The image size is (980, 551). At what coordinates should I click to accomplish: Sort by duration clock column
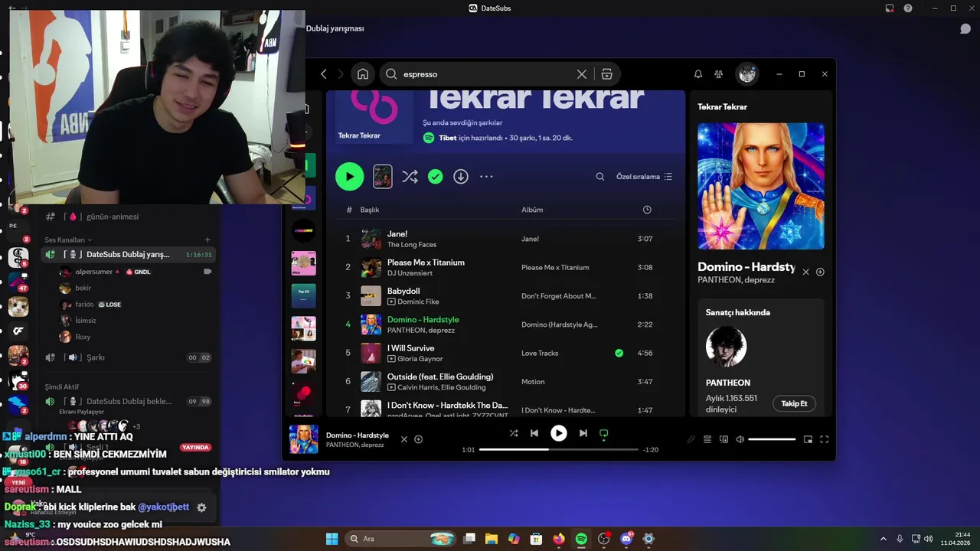tap(647, 210)
